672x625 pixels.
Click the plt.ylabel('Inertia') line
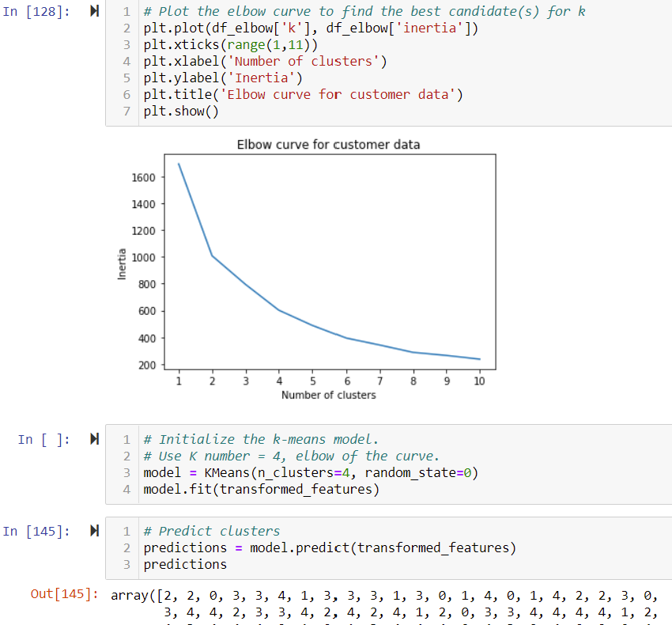click(x=223, y=78)
